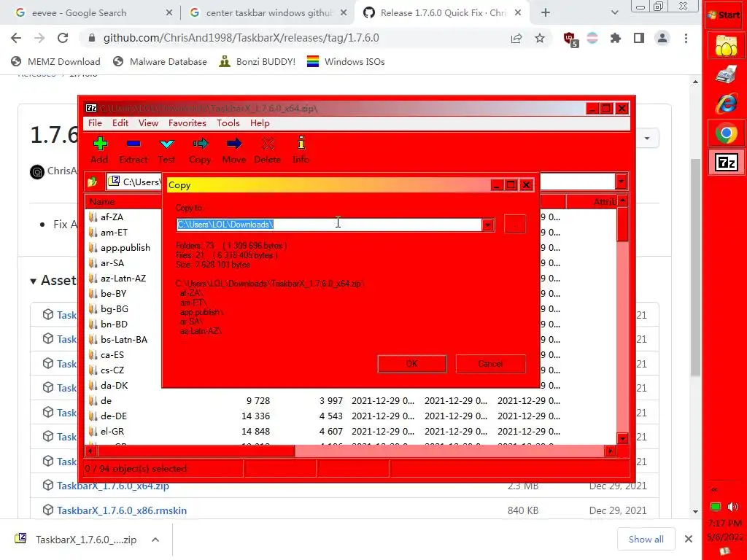Open the View menu in 7-Zip
Image resolution: width=747 pixels, height=560 pixels.
[x=148, y=122]
